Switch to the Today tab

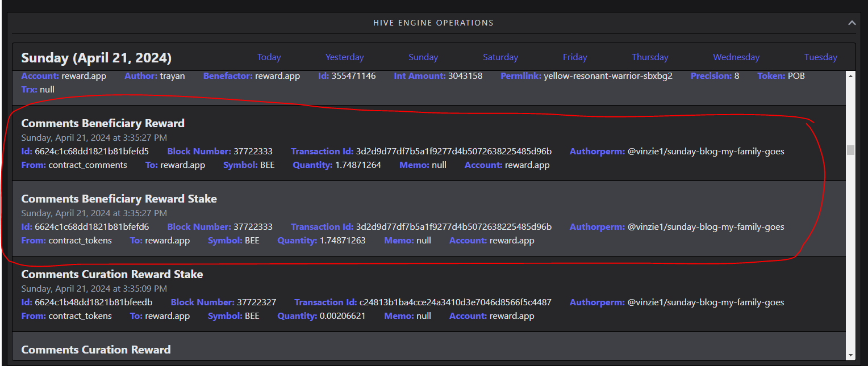coord(269,57)
